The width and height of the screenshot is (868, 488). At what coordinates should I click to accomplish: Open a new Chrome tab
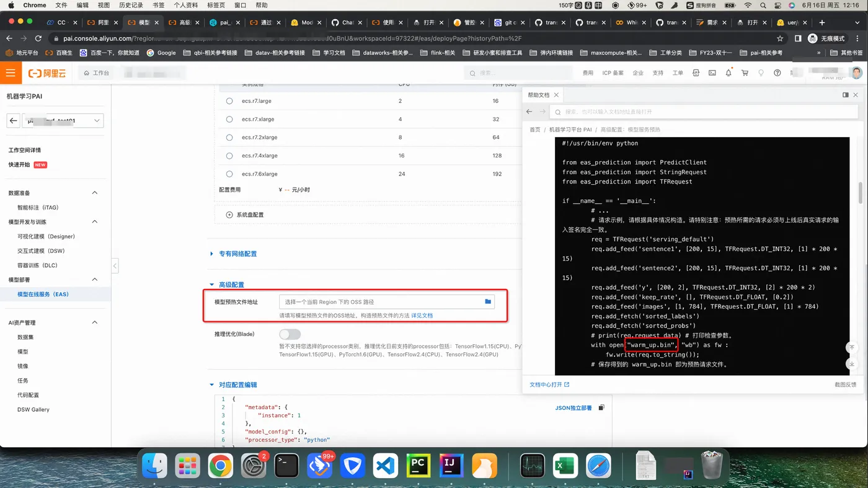822,22
